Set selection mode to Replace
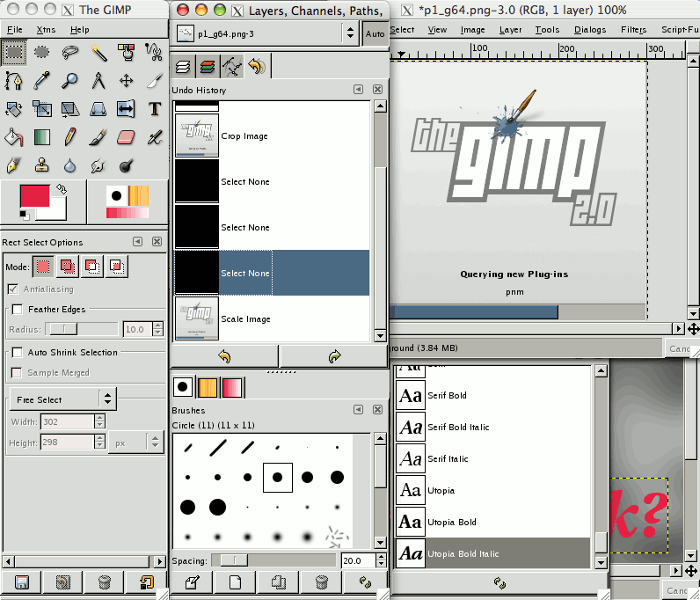The height and width of the screenshot is (600, 700). [x=43, y=267]
